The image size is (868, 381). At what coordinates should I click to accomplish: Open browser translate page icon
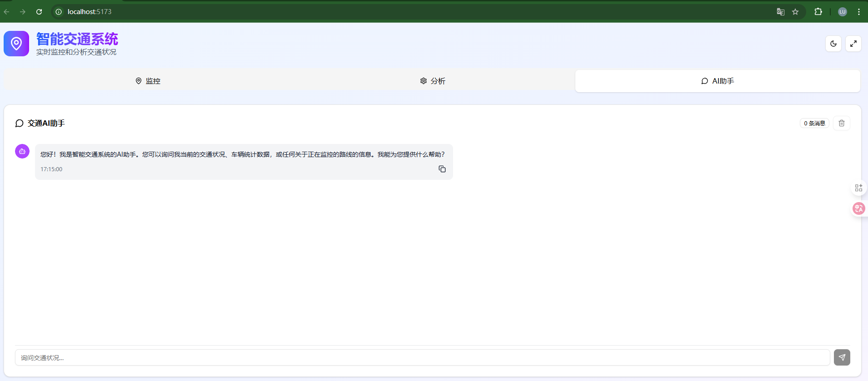click(x=781, y=12)
